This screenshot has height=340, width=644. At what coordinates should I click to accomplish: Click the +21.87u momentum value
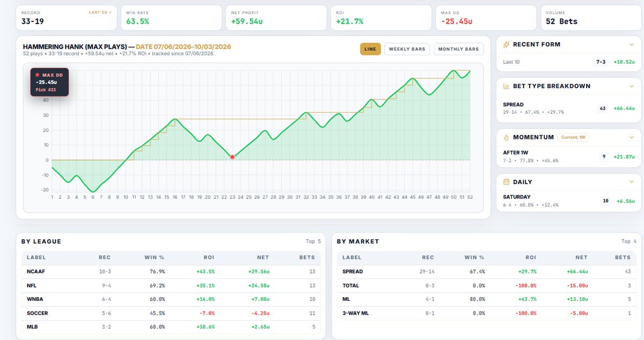click(x=625, y=157)
